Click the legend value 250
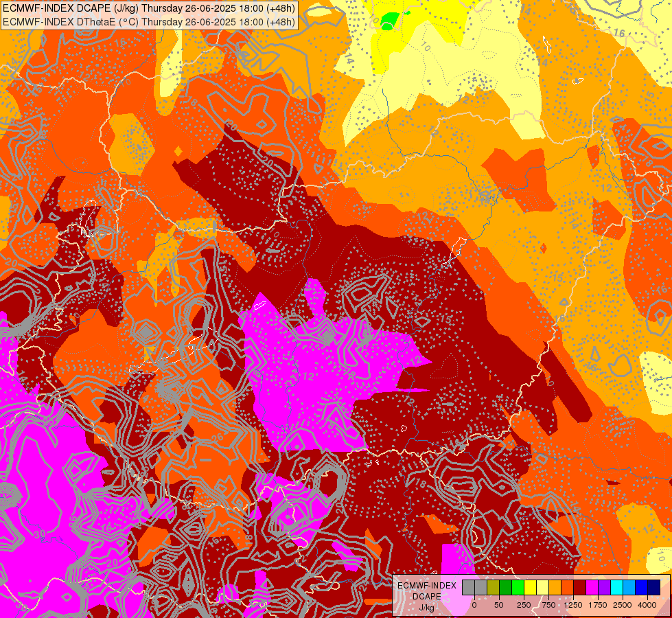 point(524,605)
